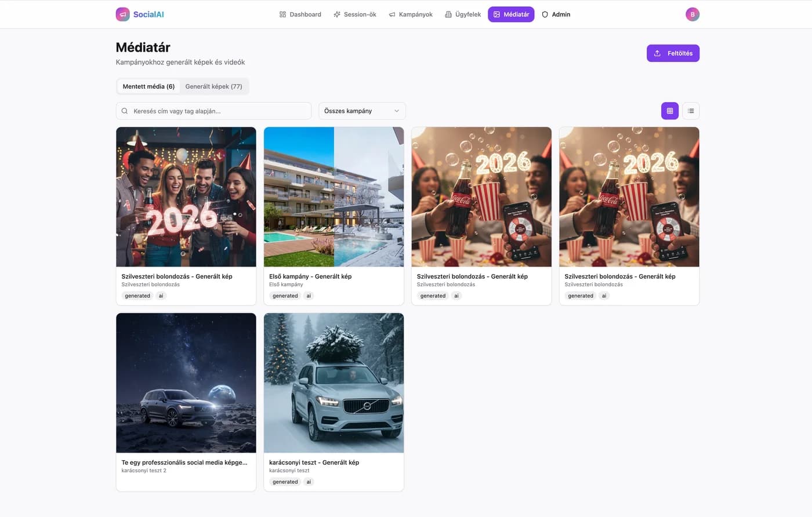This screenshot has height=517, width=812.
Task: Switch to Generált képek (77) tab
Action: [x=213, y=86]
